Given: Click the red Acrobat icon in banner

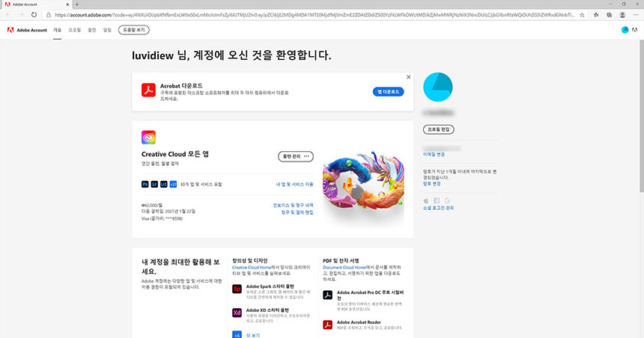Looking at the screenshot, I should coord(148,90).
